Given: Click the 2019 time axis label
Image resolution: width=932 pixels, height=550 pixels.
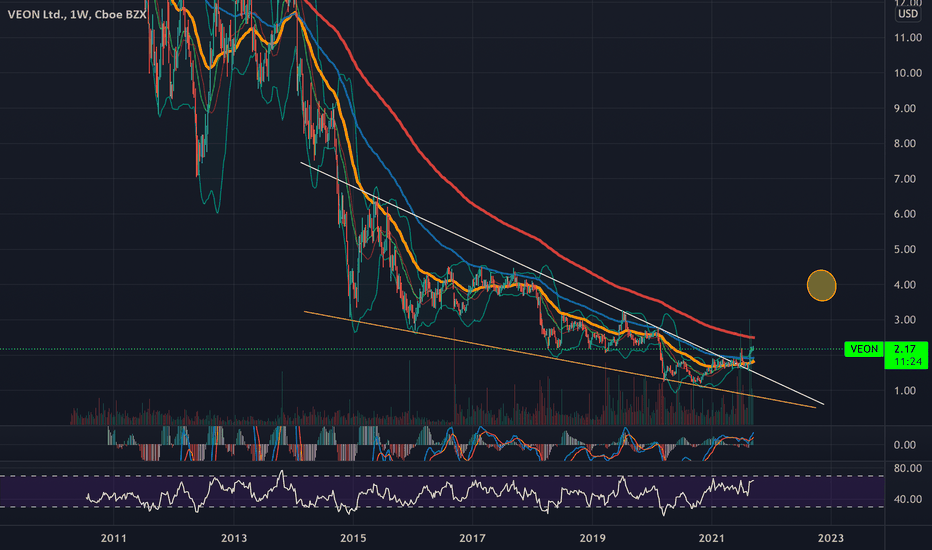Looking at the screenshot, I should [x=593, y=538].
